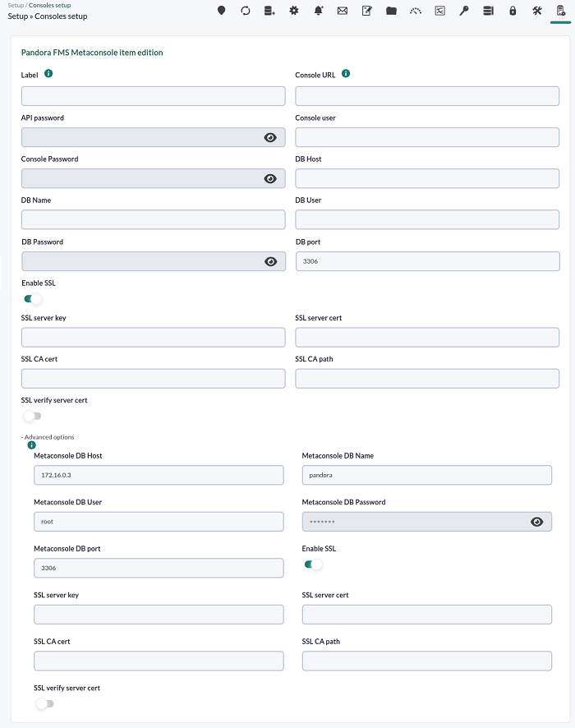Click the info icon beside Console URL
The width and height of the screenshot is (575, 728).
(346, 74)
